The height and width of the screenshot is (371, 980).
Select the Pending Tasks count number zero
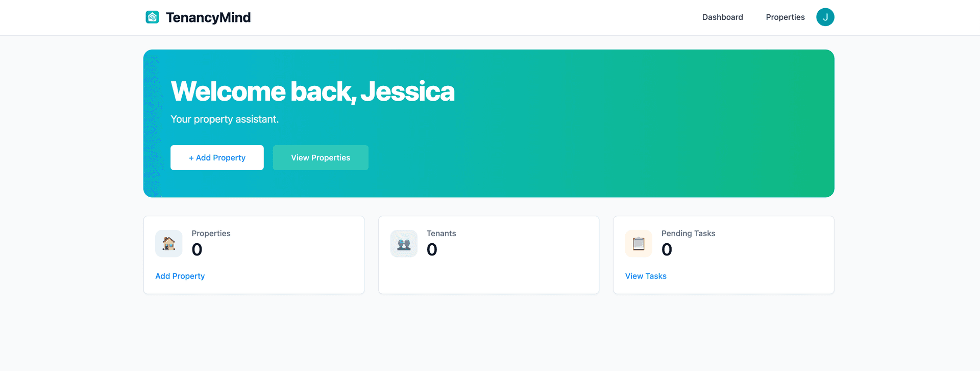[667, 250]
